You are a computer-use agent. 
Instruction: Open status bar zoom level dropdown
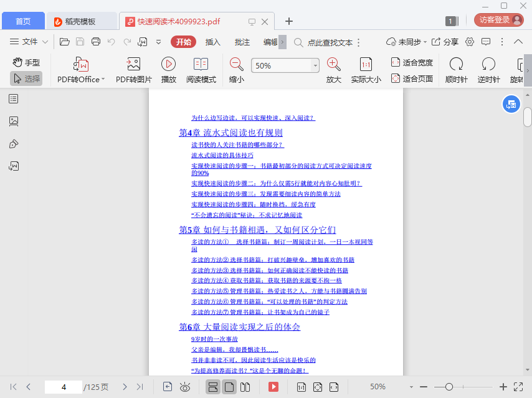[411, 387]
